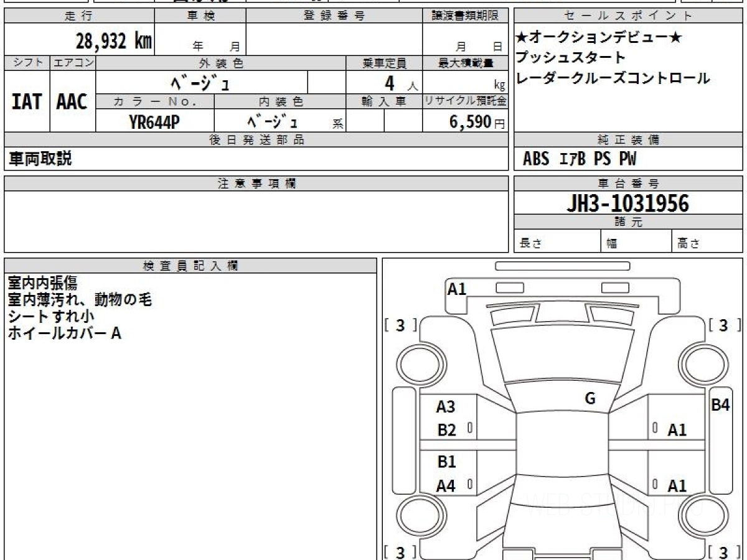Click the A3 damage mark on diagram

click(446, 407)
